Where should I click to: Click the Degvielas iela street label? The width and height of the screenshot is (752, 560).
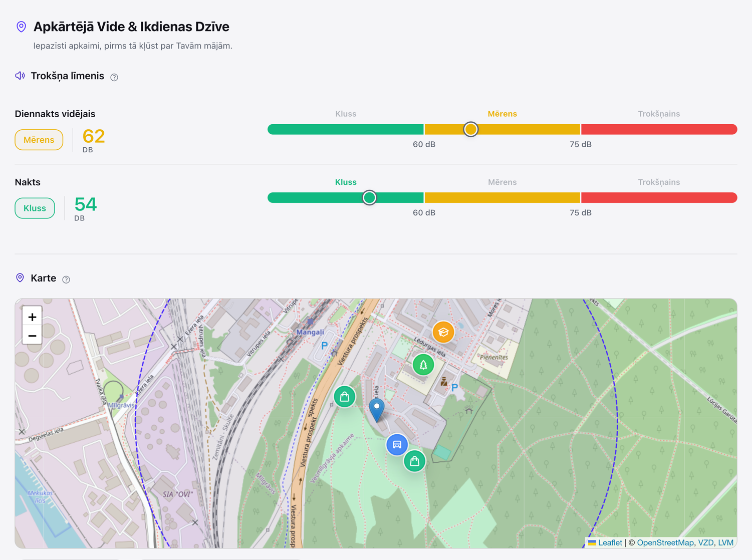click(x=46, y=434)
